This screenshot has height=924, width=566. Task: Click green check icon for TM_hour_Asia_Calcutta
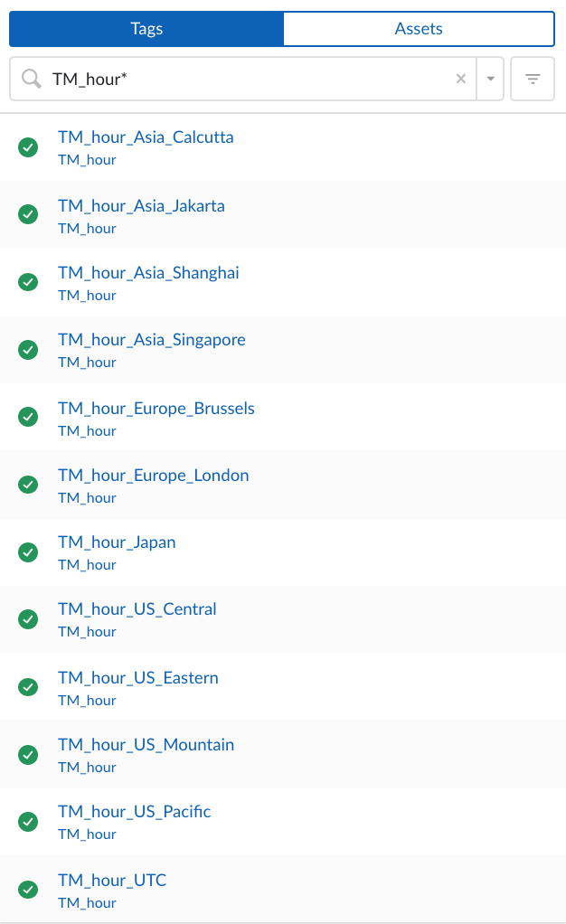coord(28,147)
